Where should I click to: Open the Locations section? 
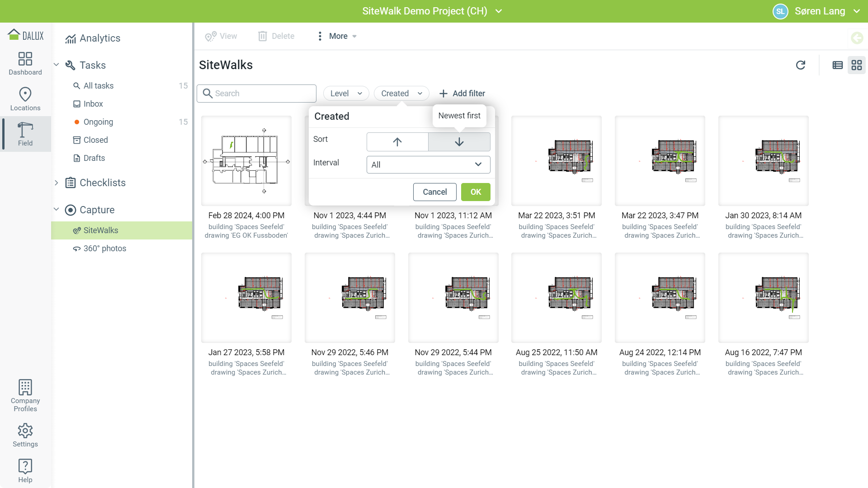pyautogui.click(x=25, y=99)
